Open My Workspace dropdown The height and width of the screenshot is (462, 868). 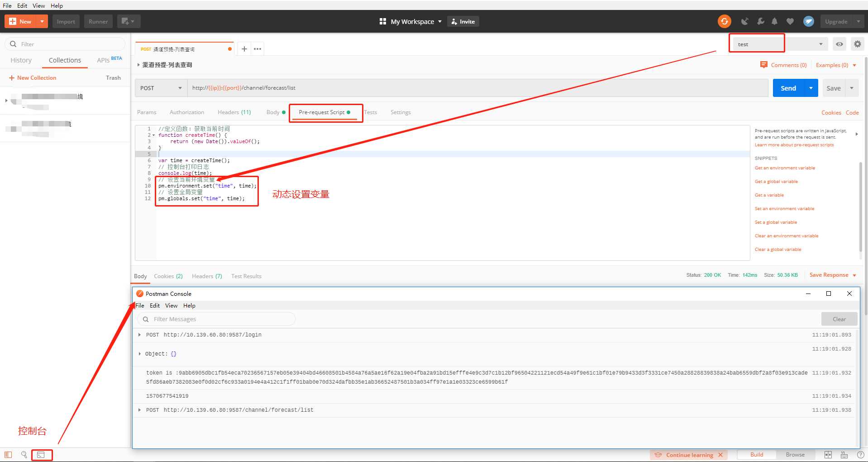point(416,21)
